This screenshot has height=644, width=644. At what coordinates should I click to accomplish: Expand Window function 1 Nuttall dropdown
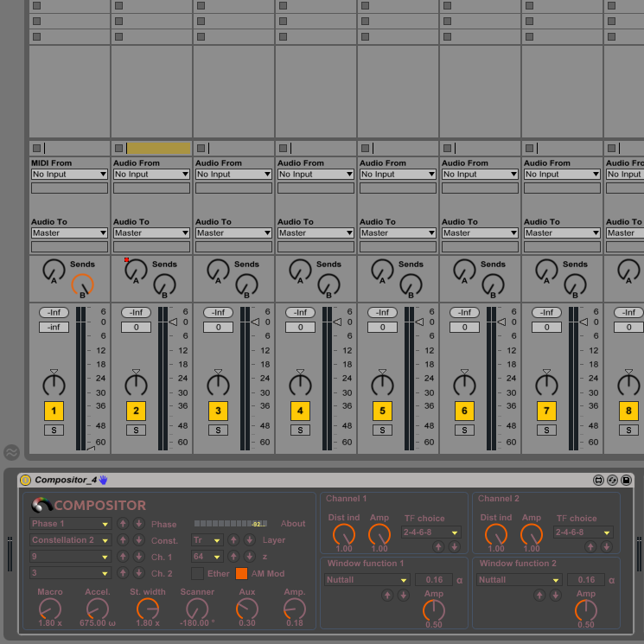(367, 580)
